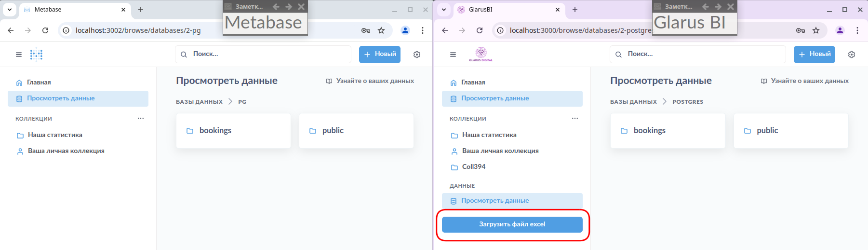Click БАЗЫ ДАННЫХ breadcrumb in GlarusBI
This screenshot has height=250, width=868.
coord(633,102)
